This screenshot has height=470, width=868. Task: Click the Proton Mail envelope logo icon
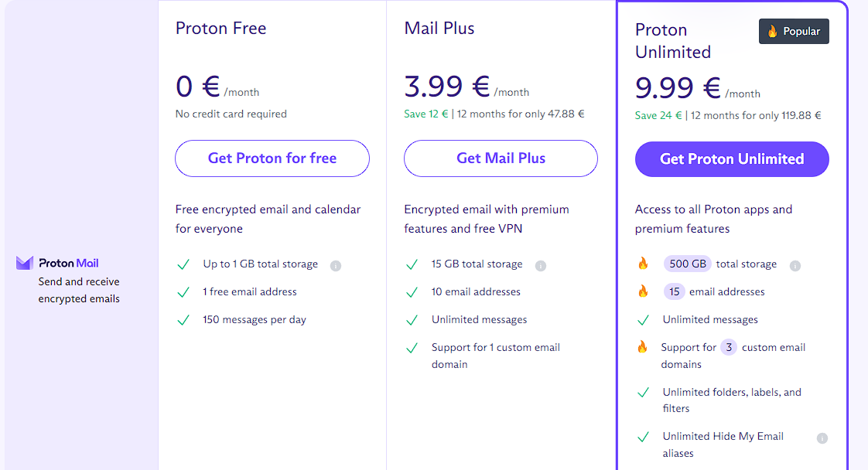(24, 263)
